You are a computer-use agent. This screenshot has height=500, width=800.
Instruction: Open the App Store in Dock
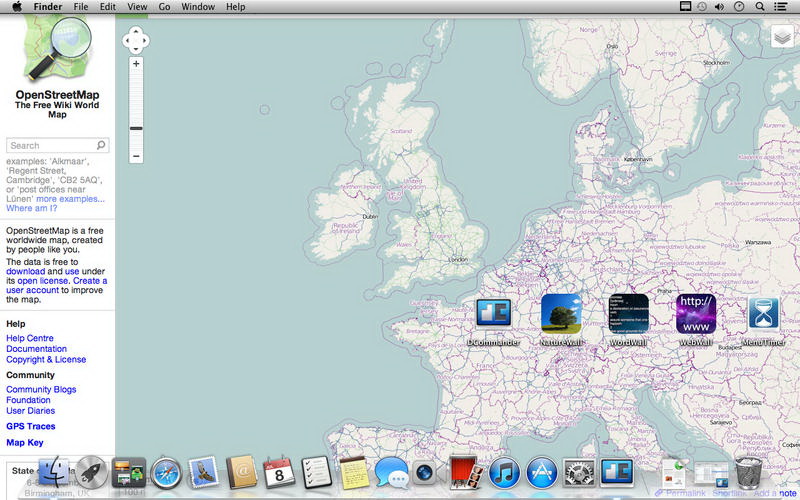point(541,471)
